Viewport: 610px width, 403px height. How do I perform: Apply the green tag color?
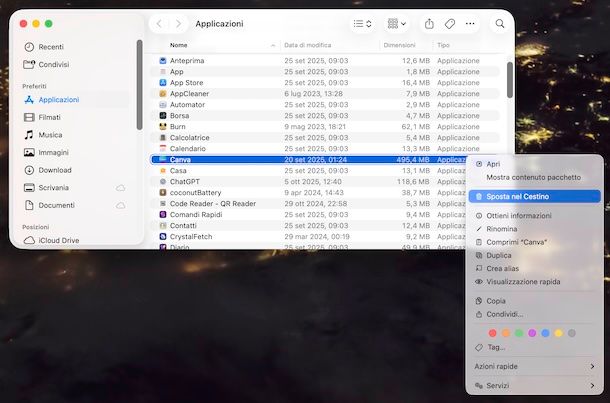519,333
